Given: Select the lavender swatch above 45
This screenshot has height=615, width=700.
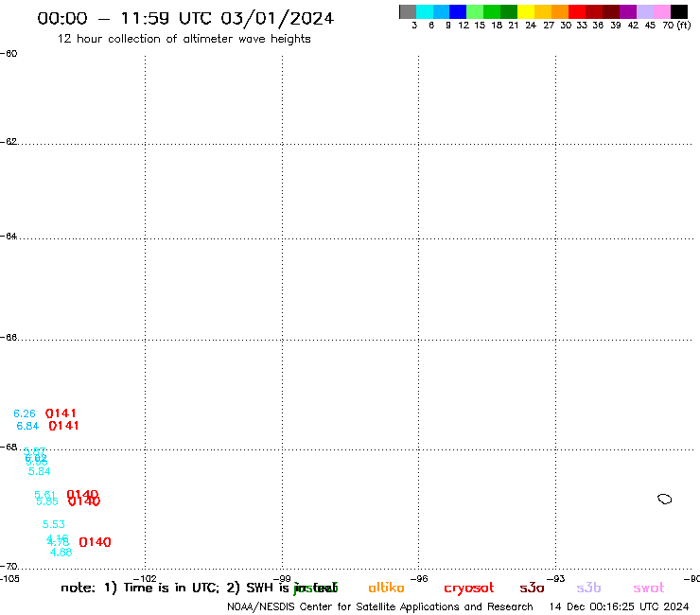Looking at the screenshot, I should 644,11.
